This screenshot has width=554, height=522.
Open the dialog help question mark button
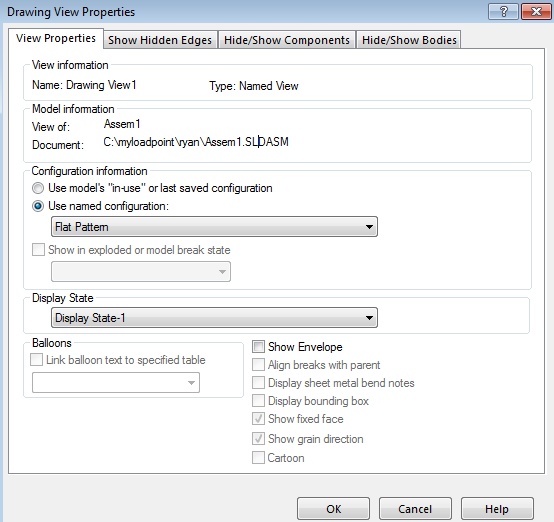(x=503, y=12)
